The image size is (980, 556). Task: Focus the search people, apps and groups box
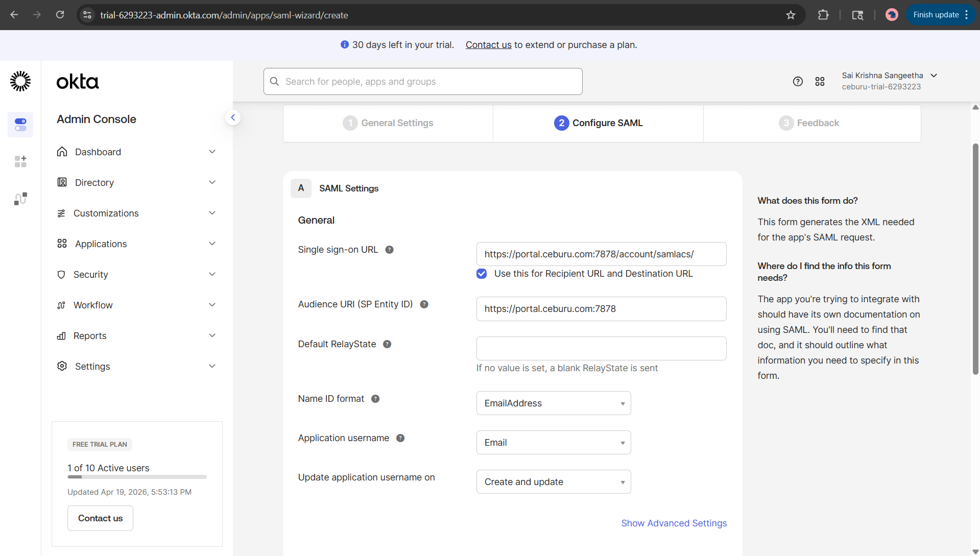click(x=423, y=82)
